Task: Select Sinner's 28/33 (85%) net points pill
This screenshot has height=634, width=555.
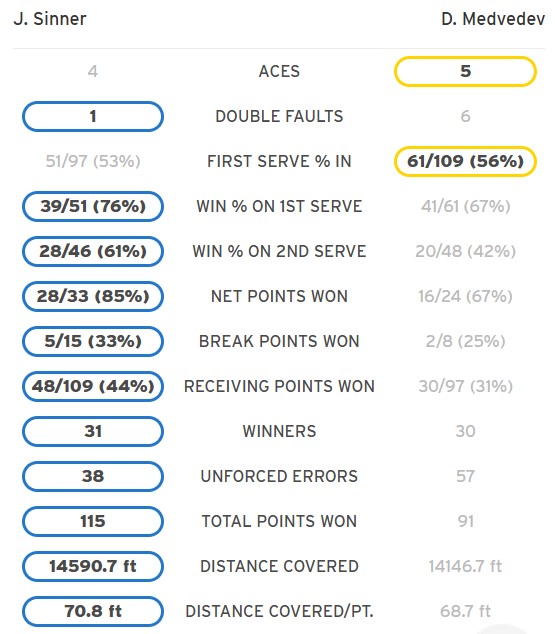Action: tap(93, 296)
